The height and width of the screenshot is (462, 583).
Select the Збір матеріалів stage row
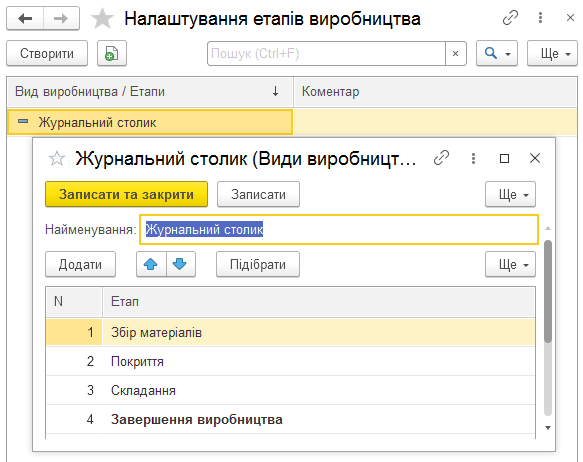[x=290, y=332]
